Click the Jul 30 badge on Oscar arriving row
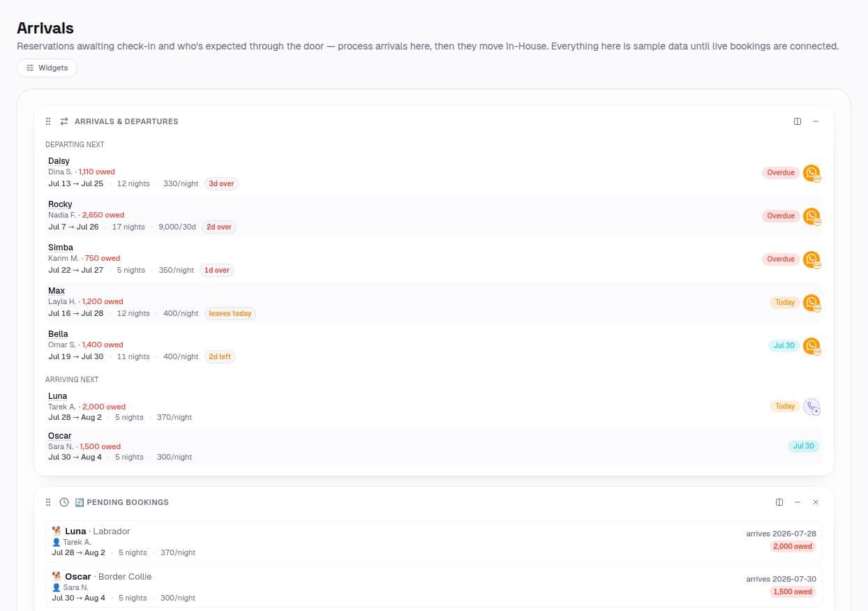 (804, 446)
